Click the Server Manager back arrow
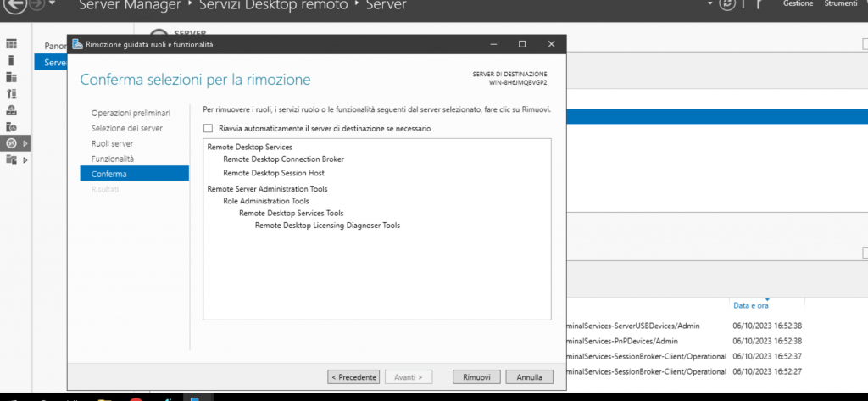 pos(14,5)
